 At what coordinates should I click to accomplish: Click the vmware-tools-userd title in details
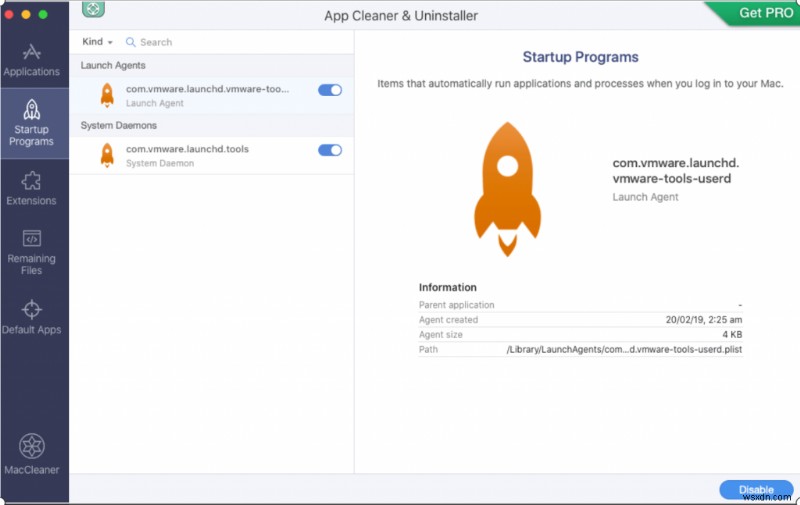tap(676, 171)
